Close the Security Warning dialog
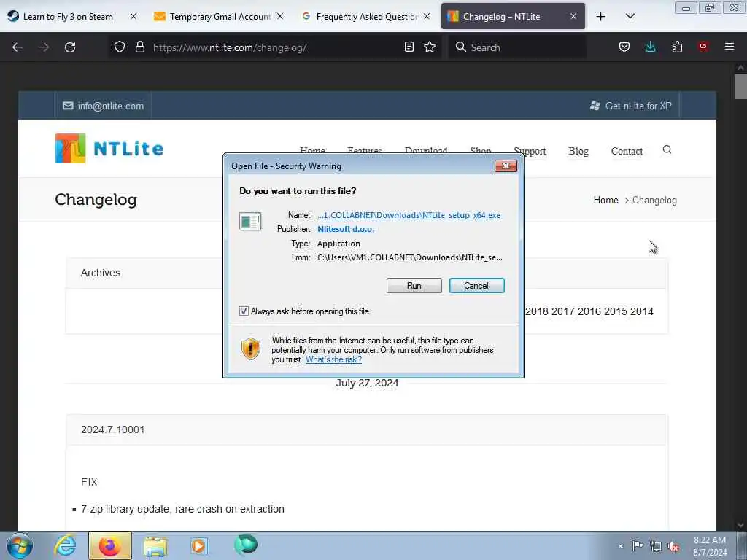 506,166
